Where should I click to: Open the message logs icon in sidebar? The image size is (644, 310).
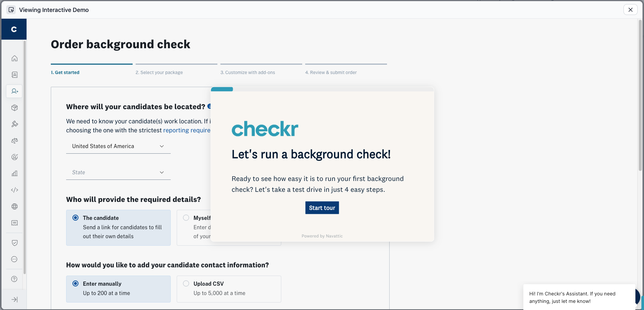15,223
